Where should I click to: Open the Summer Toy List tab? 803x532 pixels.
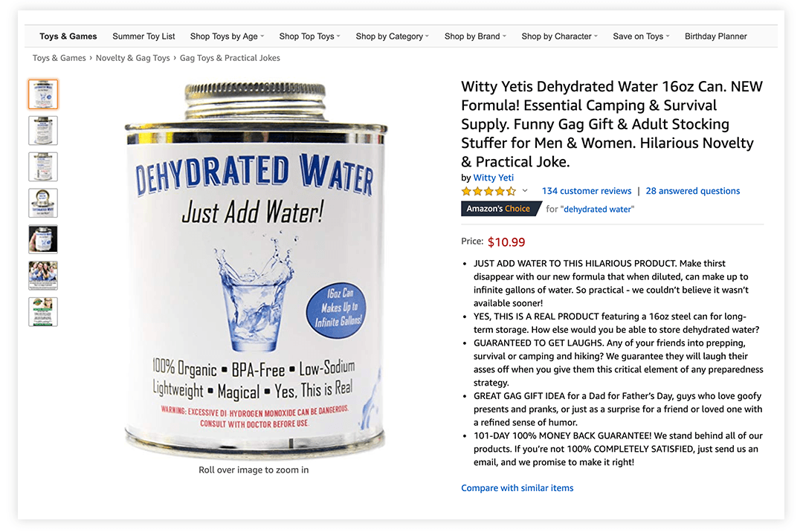coord(143,36)
